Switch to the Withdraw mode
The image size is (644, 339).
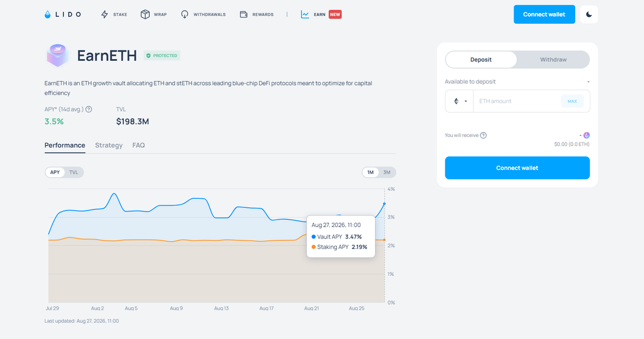[553, 60]
